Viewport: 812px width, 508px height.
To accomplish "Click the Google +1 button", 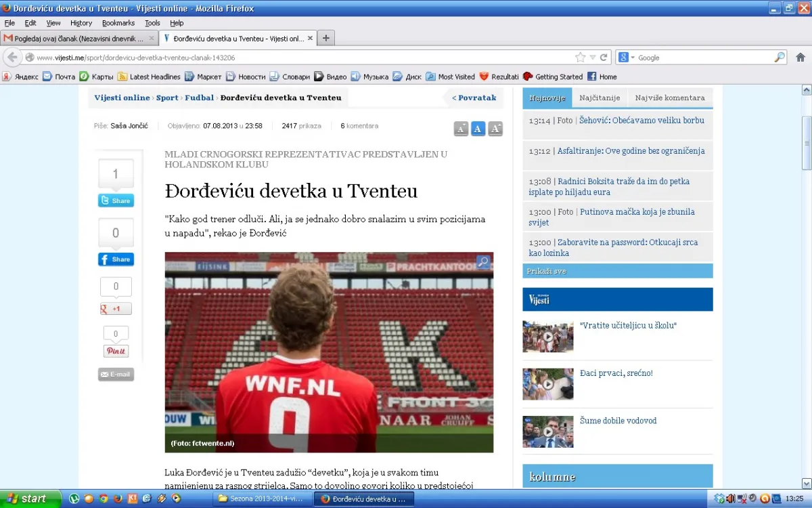I will pos(116,309).
